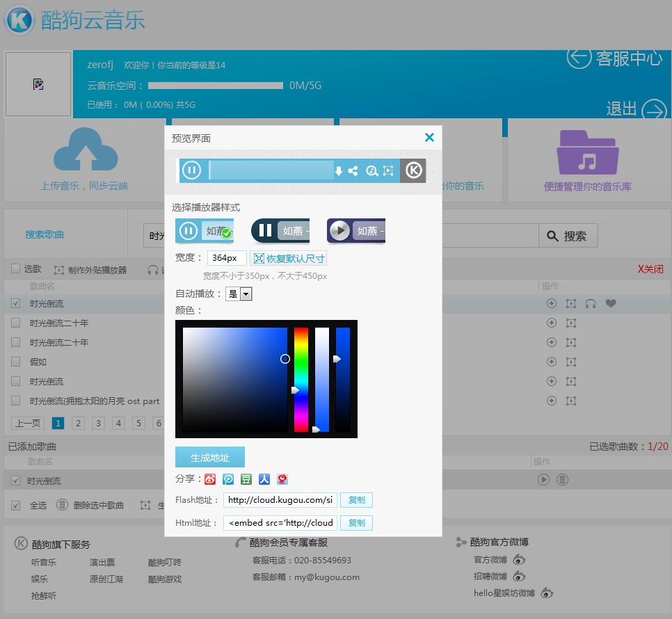Click the red X关闭 link
Viewport: 672px width, 619px height.
[x=650, y=269]
